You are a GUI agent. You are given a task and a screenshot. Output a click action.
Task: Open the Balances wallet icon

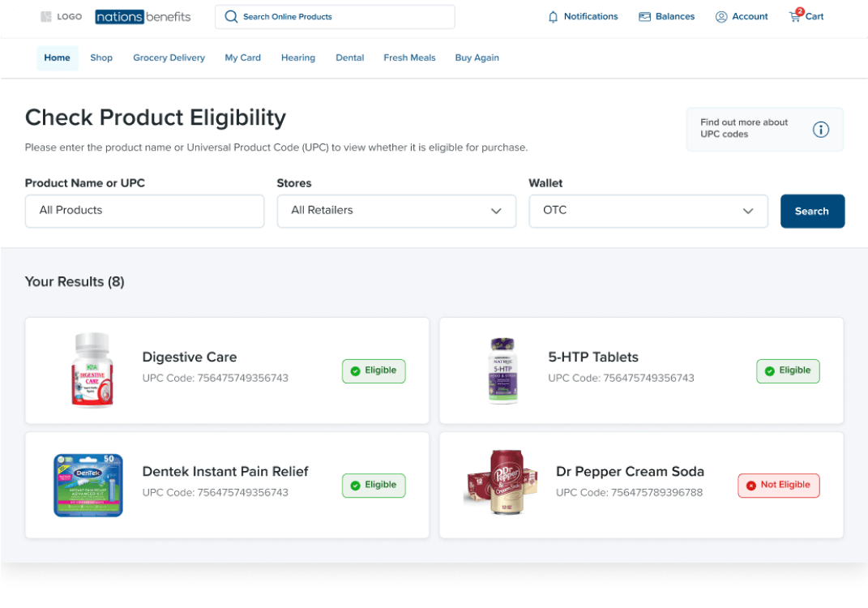645,17
